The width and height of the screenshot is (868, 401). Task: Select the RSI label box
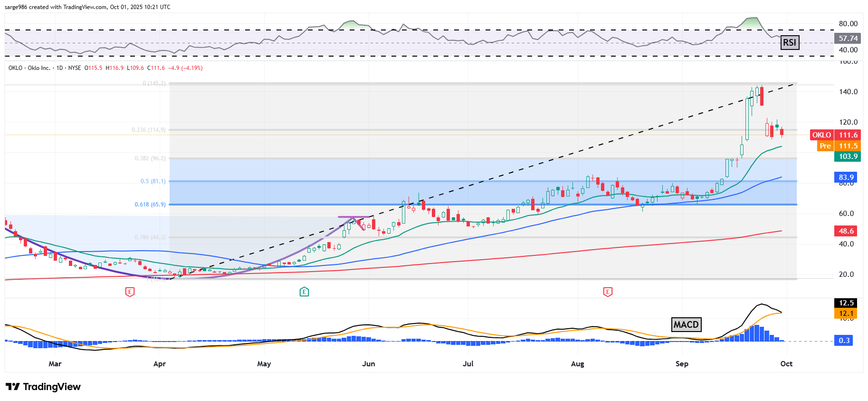click(x=789, y=43)
